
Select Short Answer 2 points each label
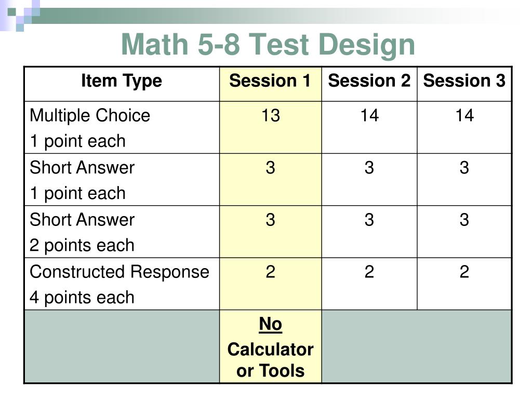point(82,232)
